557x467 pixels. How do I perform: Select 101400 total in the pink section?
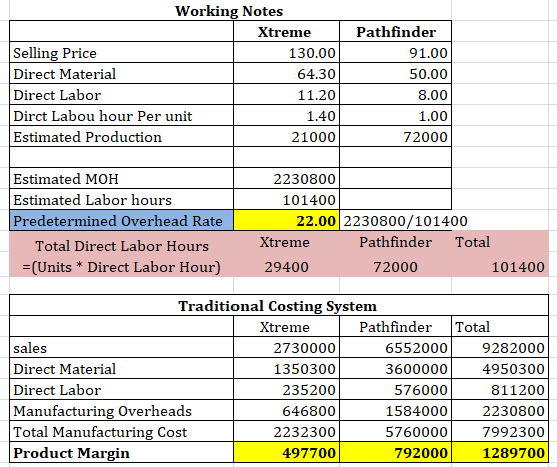pos(518,267)
